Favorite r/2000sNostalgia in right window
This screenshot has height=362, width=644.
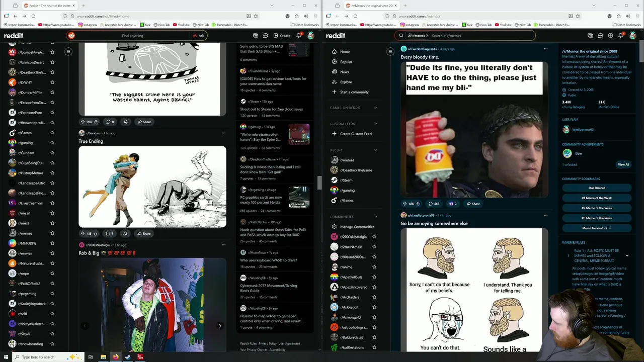point(374,237)
